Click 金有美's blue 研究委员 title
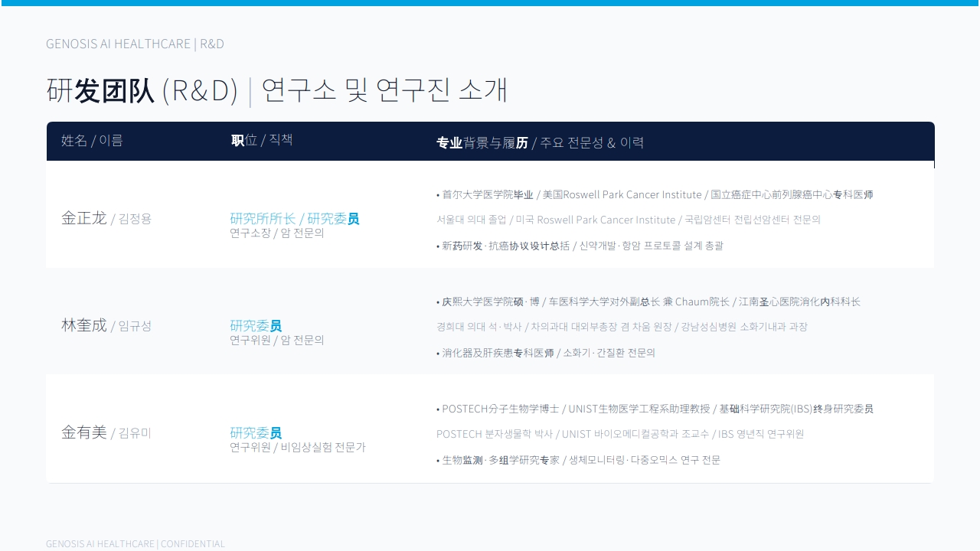 pyautogui.click(x=256, y=433)
